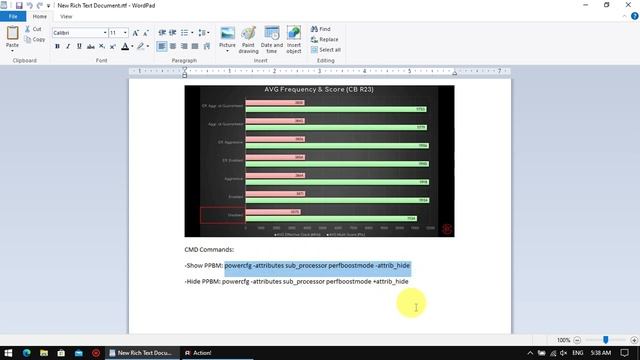
Task: Apply the text color A button
Action: [125, 46]
